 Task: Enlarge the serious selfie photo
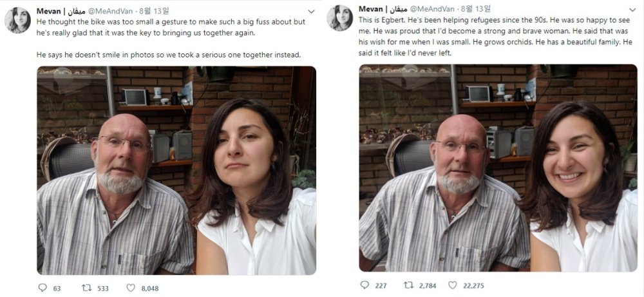(176, 170)
